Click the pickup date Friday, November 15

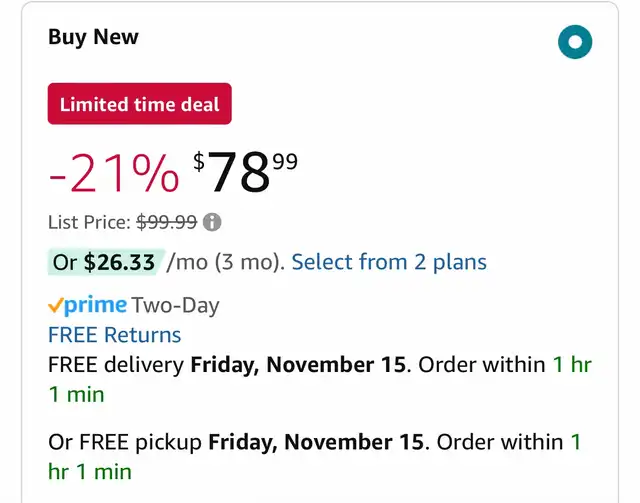click(316, 442)
